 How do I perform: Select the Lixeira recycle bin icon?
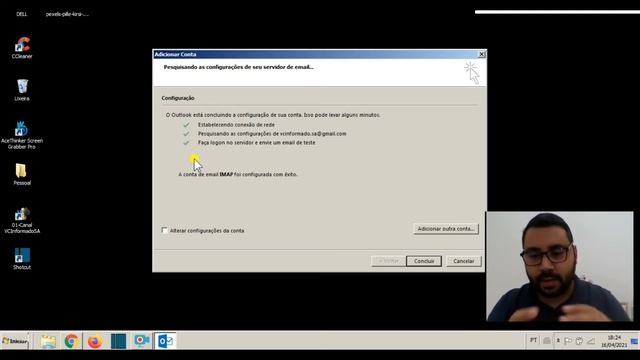pos(22,90)
